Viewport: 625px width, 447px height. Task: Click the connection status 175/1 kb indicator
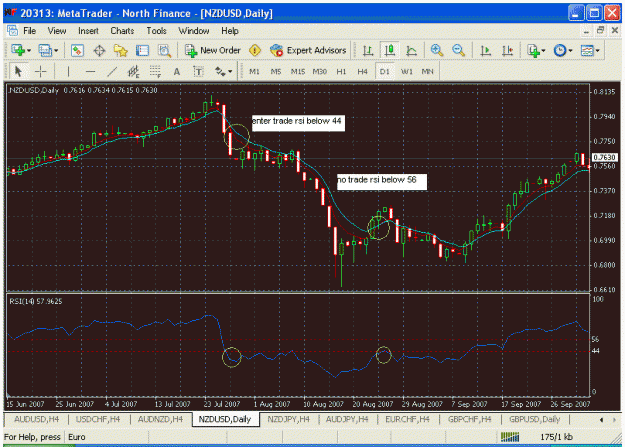click(556, 437)
